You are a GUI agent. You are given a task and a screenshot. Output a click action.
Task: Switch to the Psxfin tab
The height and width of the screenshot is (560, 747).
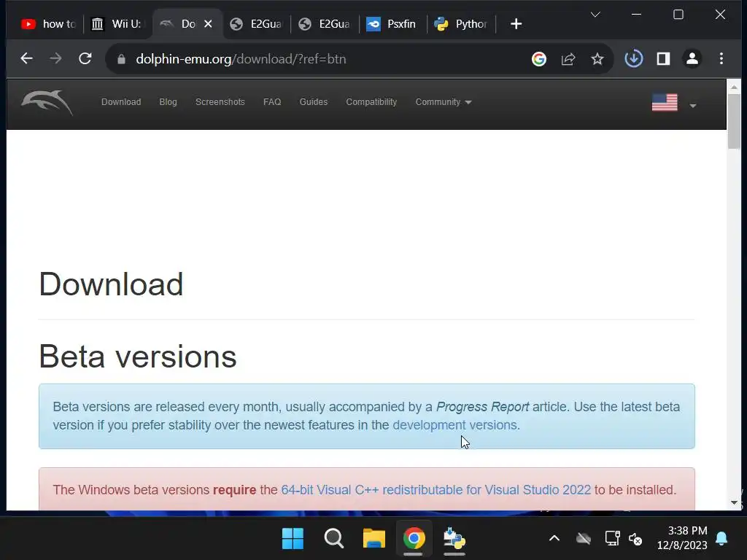pos(392,24)
